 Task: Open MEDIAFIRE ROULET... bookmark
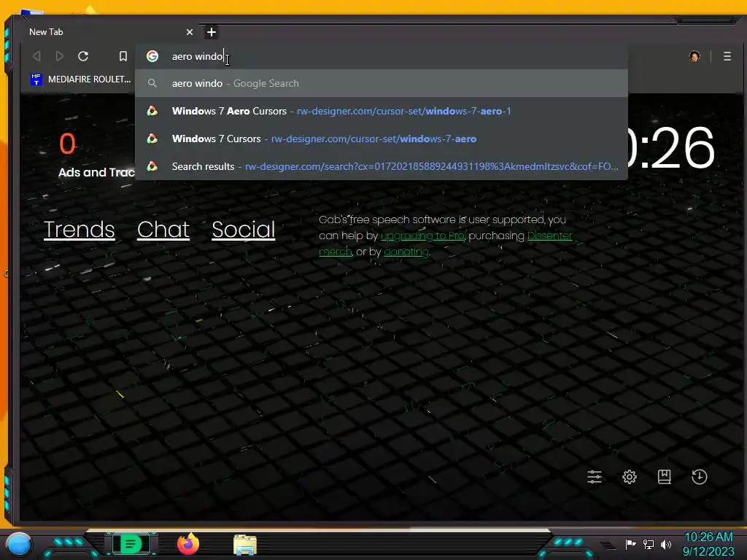tap(81, 79)
